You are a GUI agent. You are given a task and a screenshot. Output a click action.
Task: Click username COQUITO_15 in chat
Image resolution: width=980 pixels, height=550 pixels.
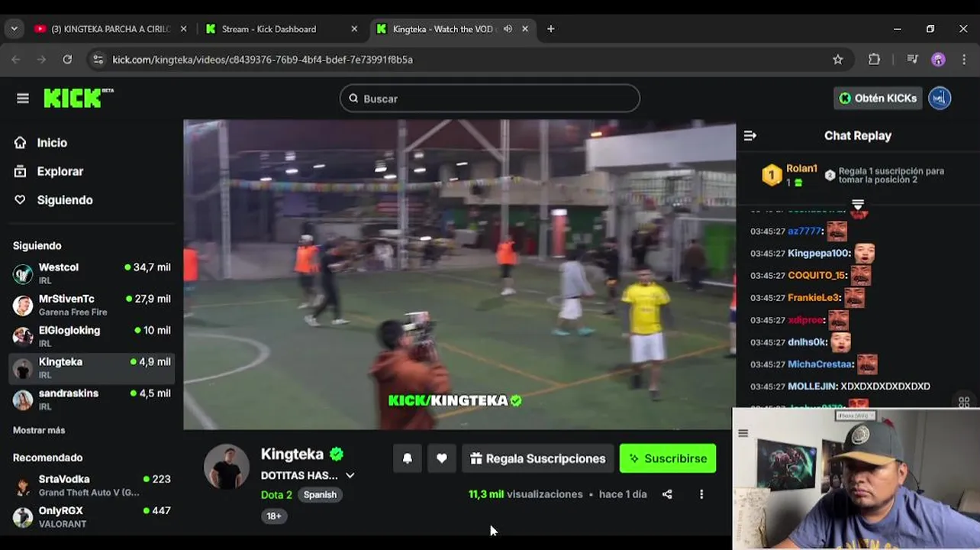(816, 276)
